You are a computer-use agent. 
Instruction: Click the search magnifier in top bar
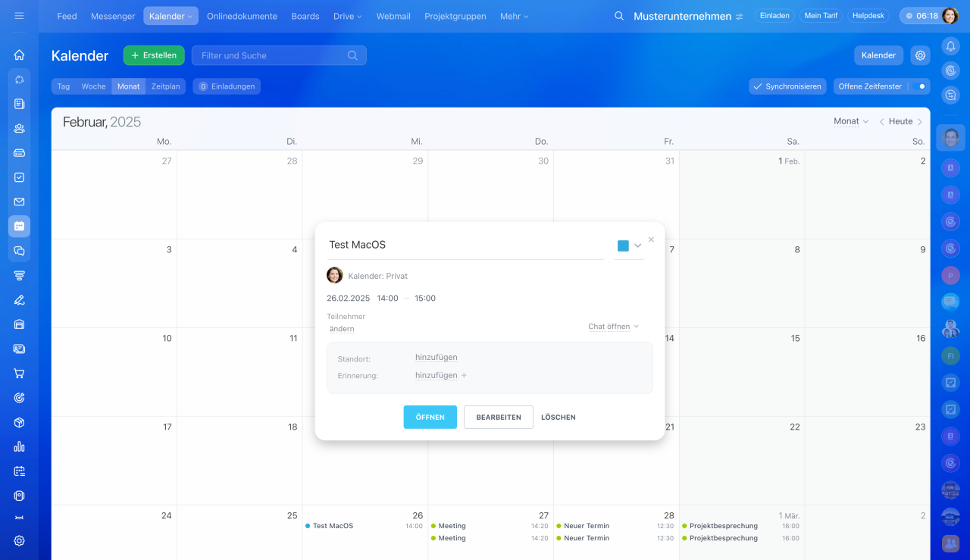point(619,16)
